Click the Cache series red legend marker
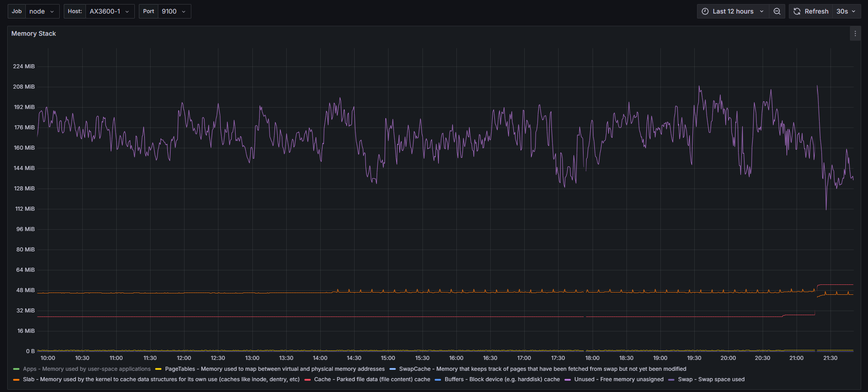868x392 pixels. [308, 380]
